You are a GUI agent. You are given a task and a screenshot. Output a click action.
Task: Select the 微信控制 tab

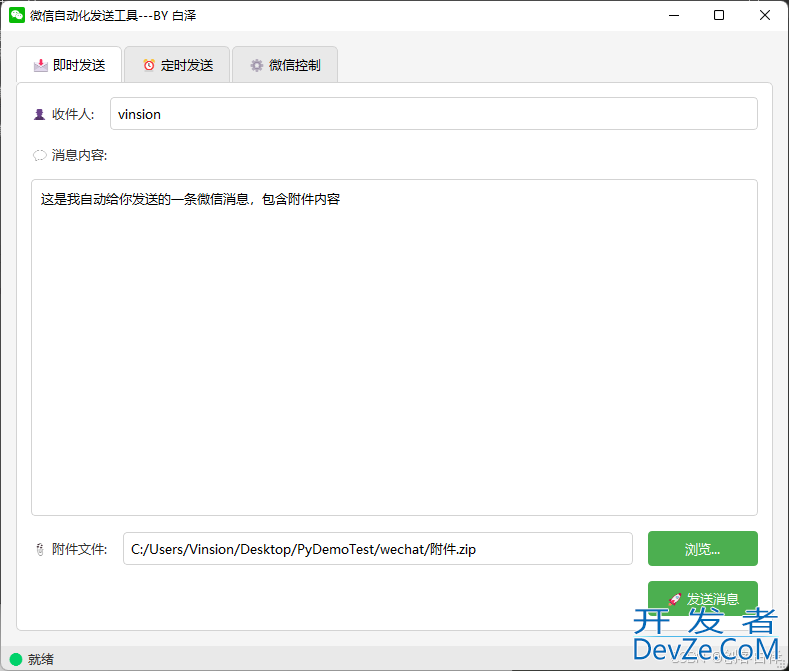pos(285,65)
